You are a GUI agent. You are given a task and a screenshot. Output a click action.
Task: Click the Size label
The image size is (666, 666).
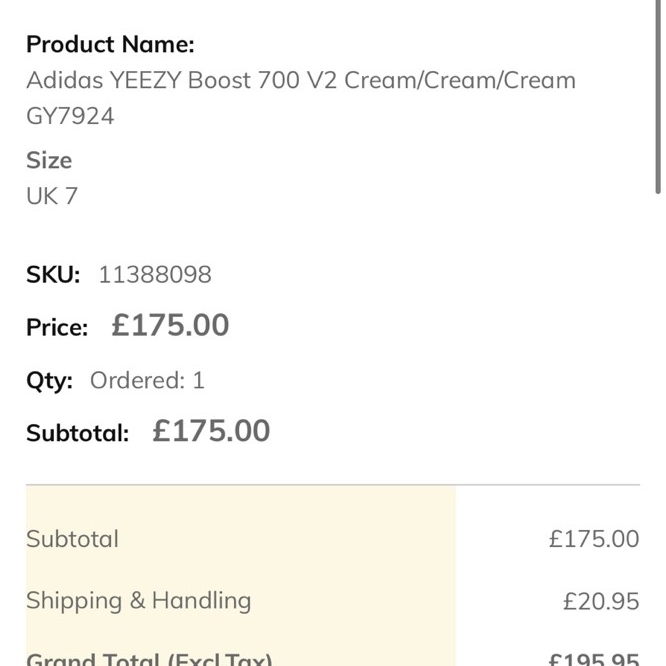click(x=49, y=160)
